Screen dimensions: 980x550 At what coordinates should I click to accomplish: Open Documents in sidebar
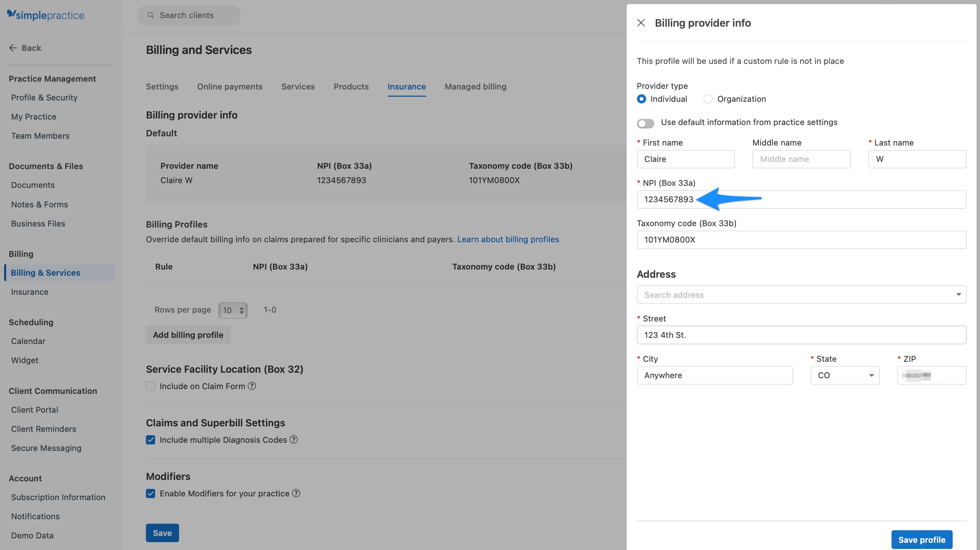click(33, 185)
